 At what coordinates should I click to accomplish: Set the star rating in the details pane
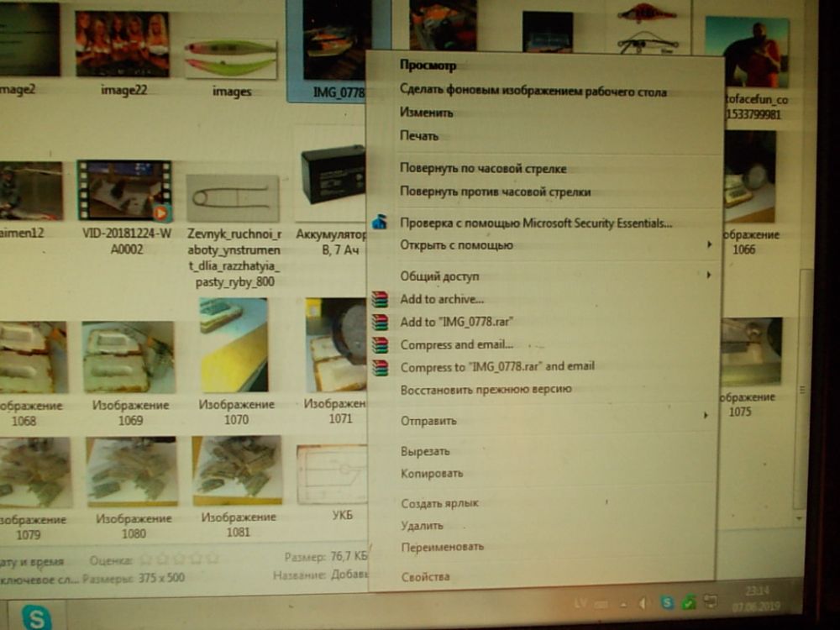point(178,558)
